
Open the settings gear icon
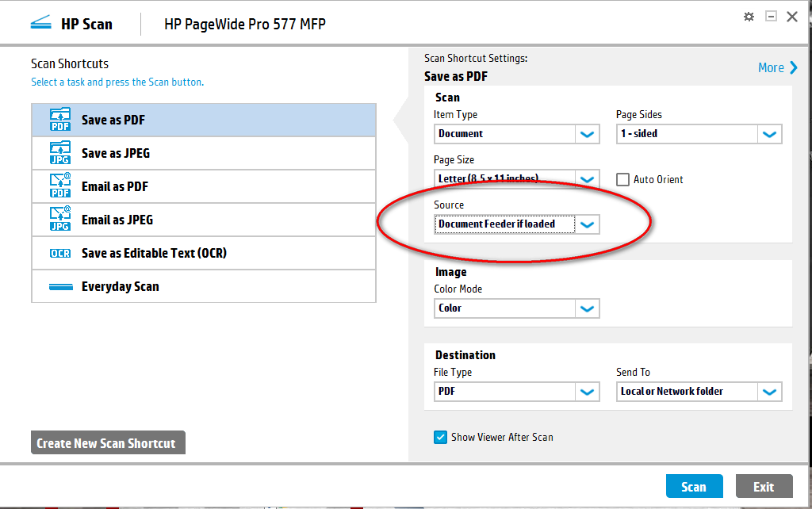click(x=749, y=16)
